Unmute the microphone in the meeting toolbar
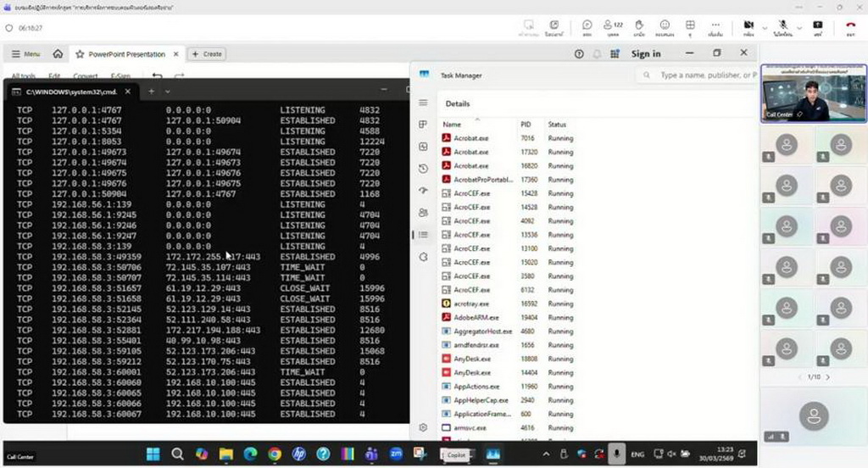This screenshot has width=868, height=468. click(783, 27)
